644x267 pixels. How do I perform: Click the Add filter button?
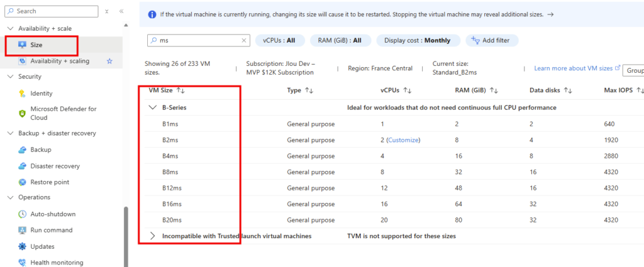pos(492,41)
